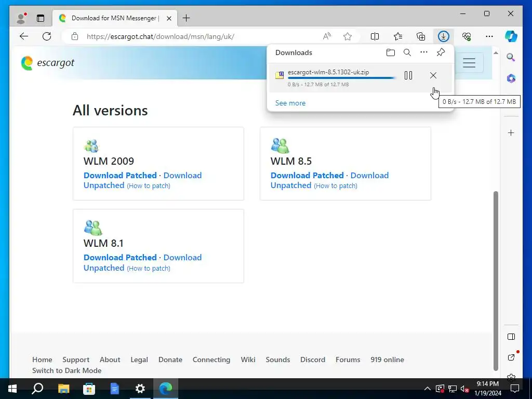Download Patched WLM 2009
Screen dimensions: 532x399
pyautogui.click(x=120, y=176)
